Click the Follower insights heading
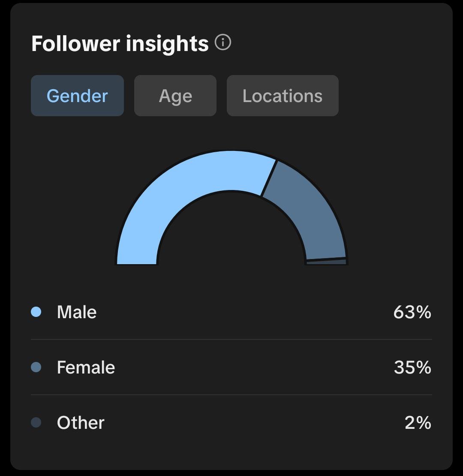The height and width of the screenshot is (476, 463). coord(120,43)
